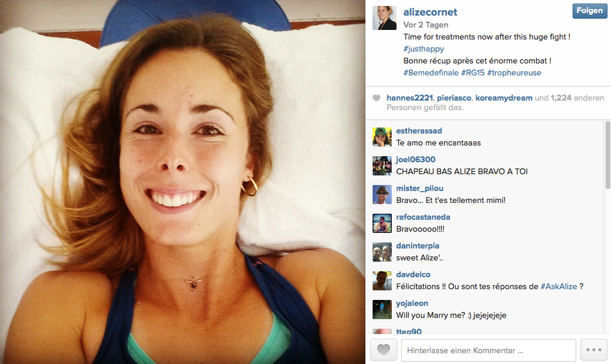Open the #AskAlize hashtag in davdelco's comment
Screen dimensions: 611x364
[559, 287]
